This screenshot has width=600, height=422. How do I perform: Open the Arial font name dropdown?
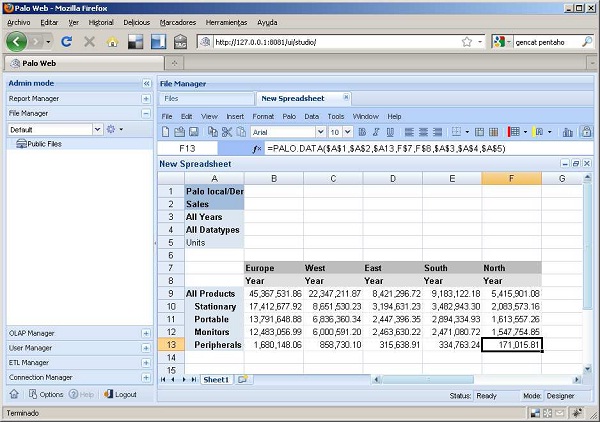click(x=320, y=132)
